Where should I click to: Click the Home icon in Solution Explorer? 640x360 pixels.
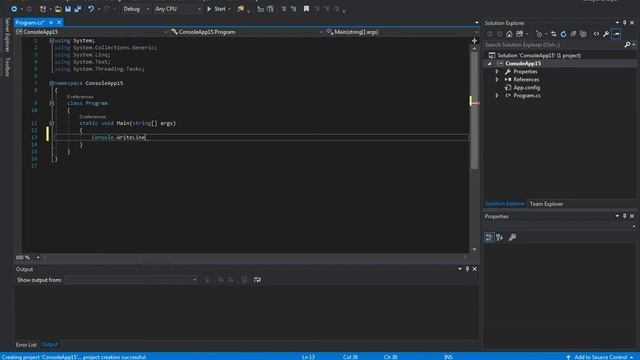(509, 34)
